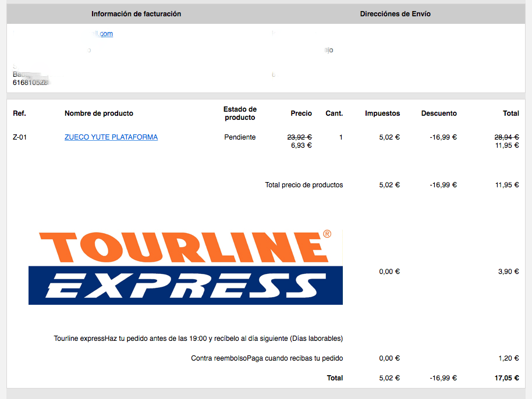Click the 'Total precio de productos' label
The width and height of the screenshot is (532, 399).
[x=304, y=185]
